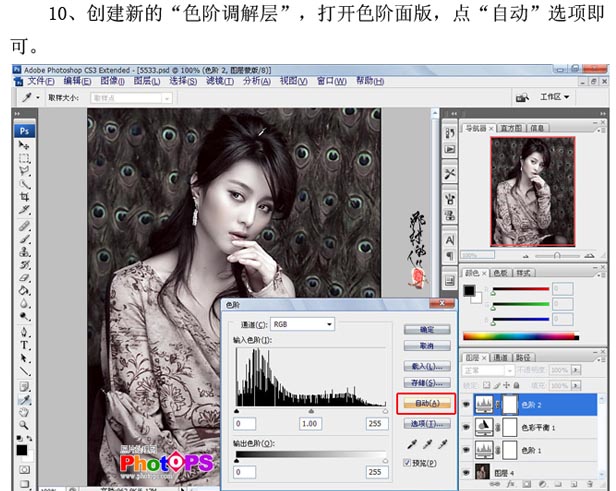Screen dimensions: 616x491
Task: Select the Pen tool
Action: pos(24,332)
